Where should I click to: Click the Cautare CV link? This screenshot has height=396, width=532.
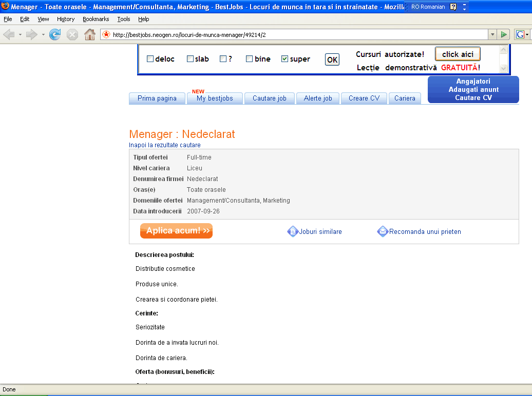(473, 97)
